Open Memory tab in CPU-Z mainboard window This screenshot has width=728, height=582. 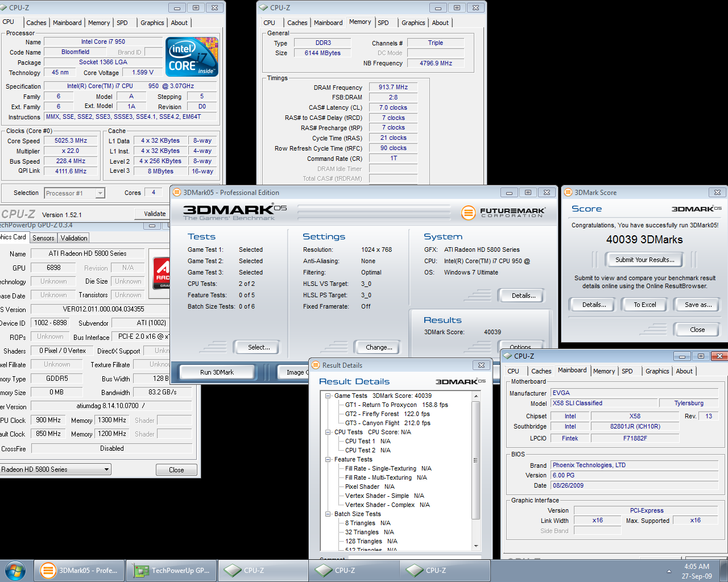tap(604, 371)
